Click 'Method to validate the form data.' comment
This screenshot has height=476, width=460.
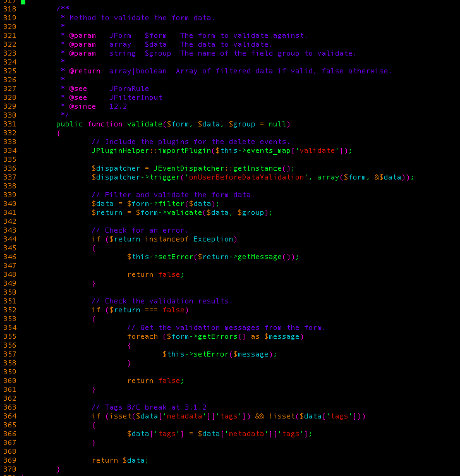(142, 18)
